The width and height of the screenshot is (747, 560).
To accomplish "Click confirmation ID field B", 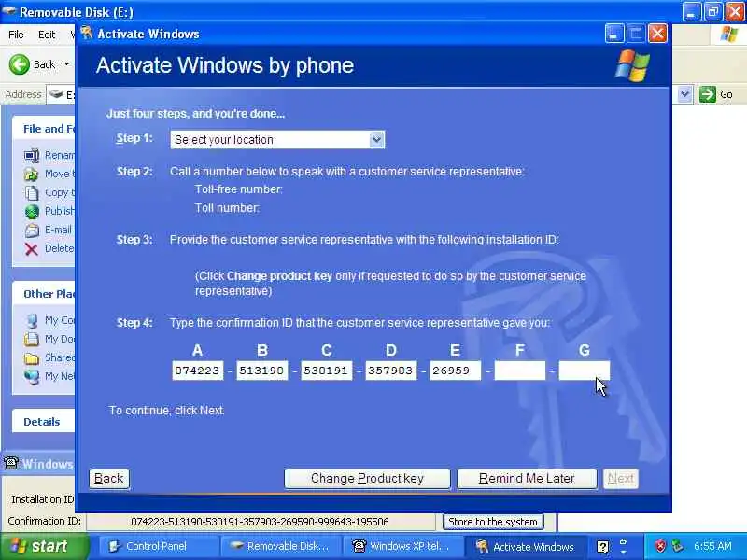I will (262, 371).
